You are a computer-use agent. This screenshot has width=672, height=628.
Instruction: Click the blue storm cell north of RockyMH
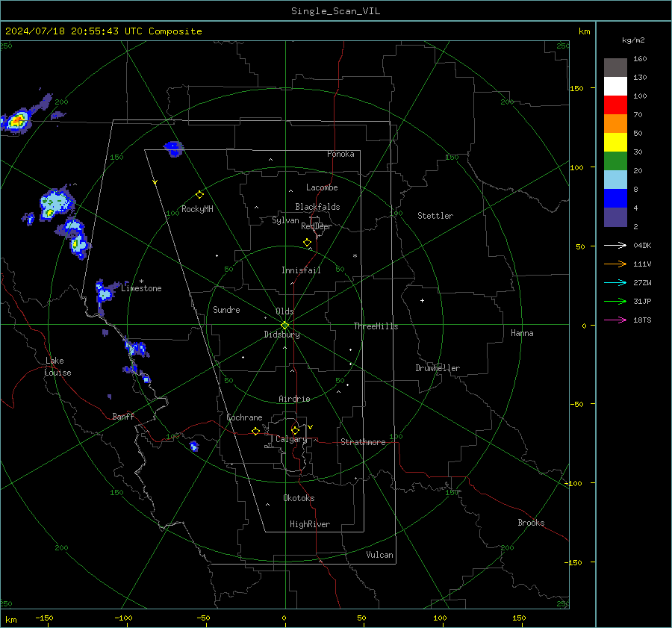(x=174, y=149)
